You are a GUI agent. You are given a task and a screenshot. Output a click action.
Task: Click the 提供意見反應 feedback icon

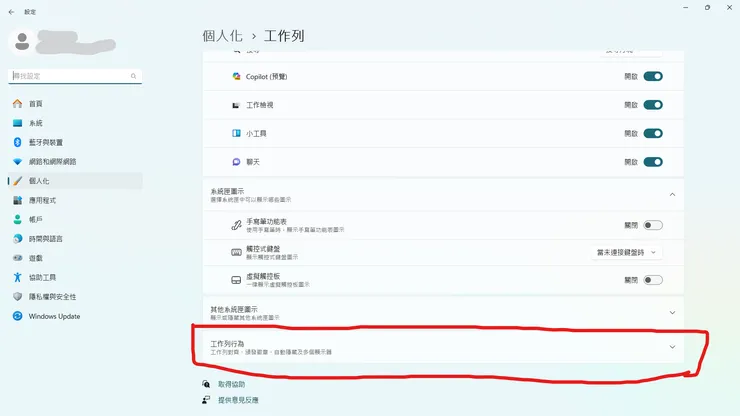click(x=206, y=400)
